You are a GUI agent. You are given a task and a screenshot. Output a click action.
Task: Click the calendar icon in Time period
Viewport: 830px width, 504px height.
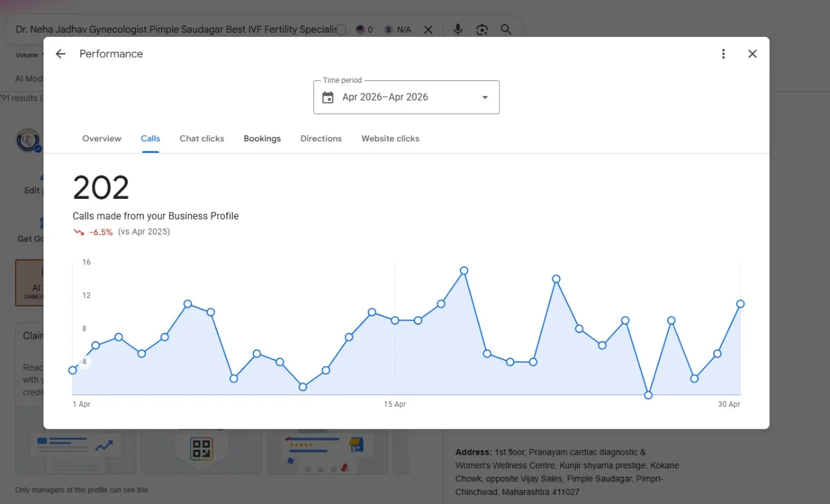point(328,97)
